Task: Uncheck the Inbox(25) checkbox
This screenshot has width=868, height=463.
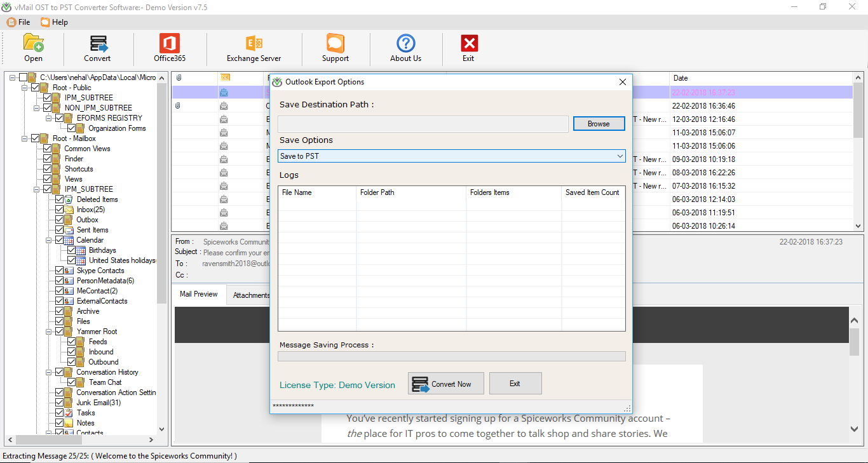Action: (59, 210)
